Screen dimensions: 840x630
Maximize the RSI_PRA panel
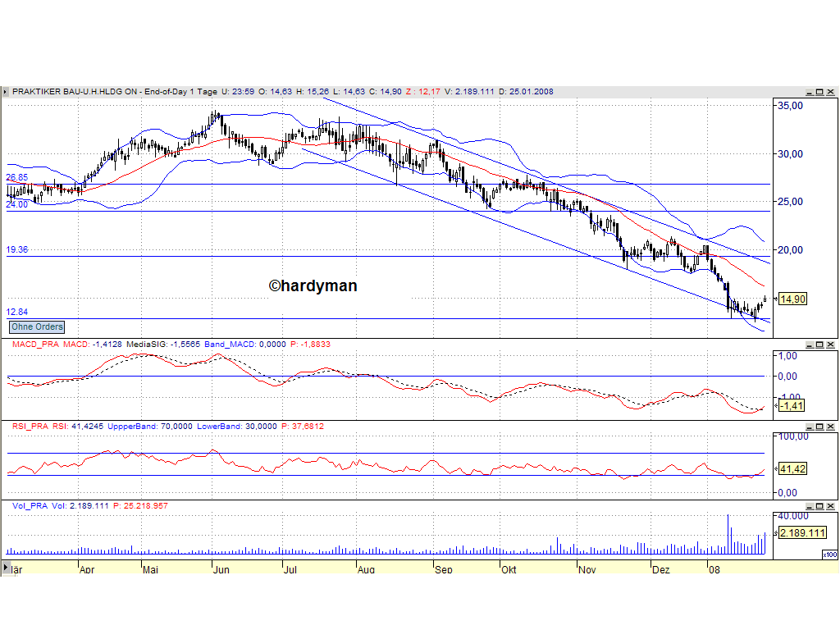[x=819, y=426]
